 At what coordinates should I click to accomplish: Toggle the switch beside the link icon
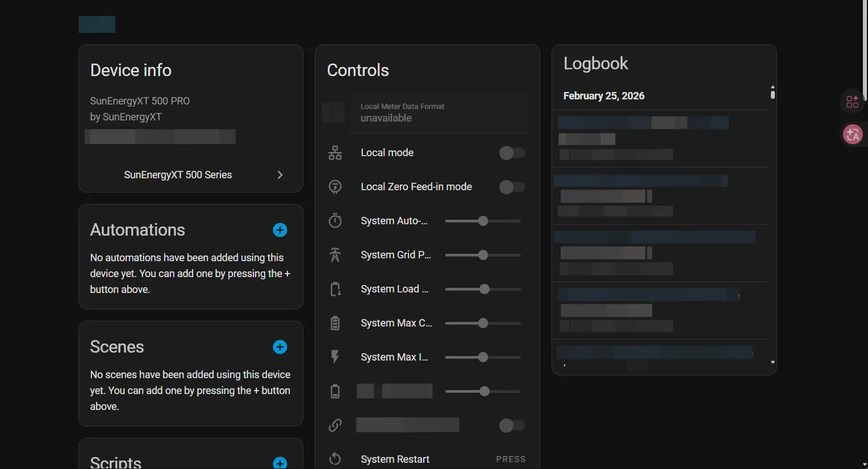point(511,425)
